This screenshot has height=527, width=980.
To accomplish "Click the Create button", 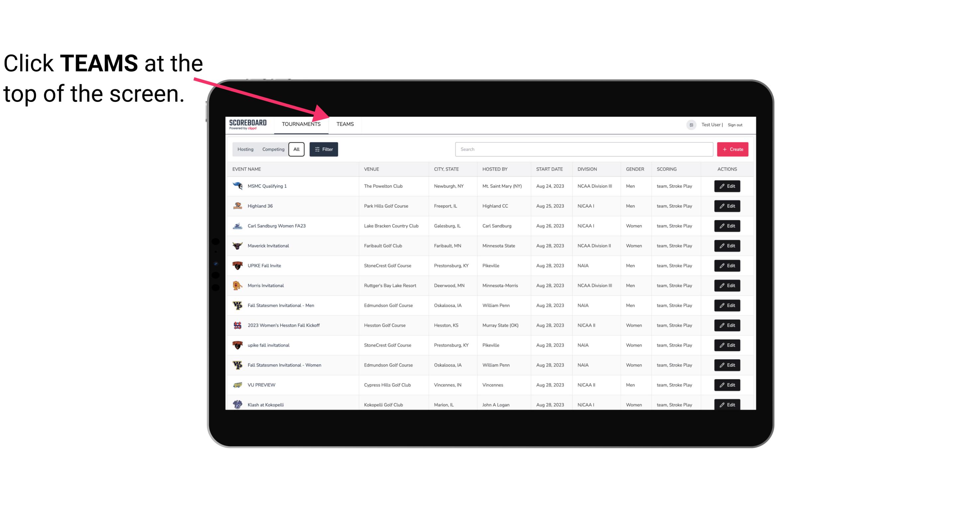I will [x=733, y=149].
